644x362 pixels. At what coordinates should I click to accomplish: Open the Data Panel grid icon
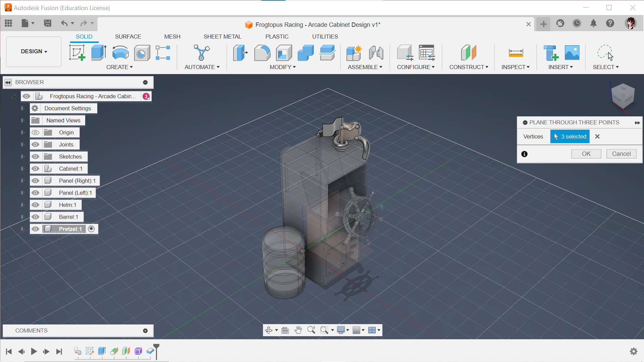[8, 23]
